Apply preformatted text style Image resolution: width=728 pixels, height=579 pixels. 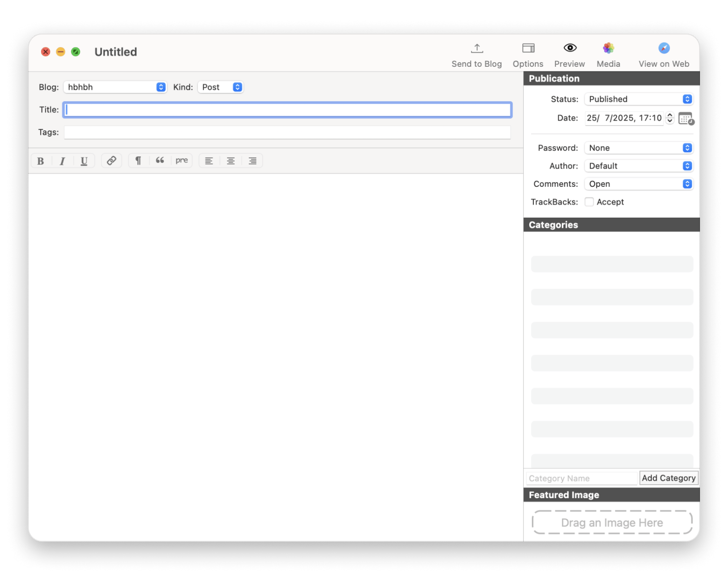(x=182, y=161)
